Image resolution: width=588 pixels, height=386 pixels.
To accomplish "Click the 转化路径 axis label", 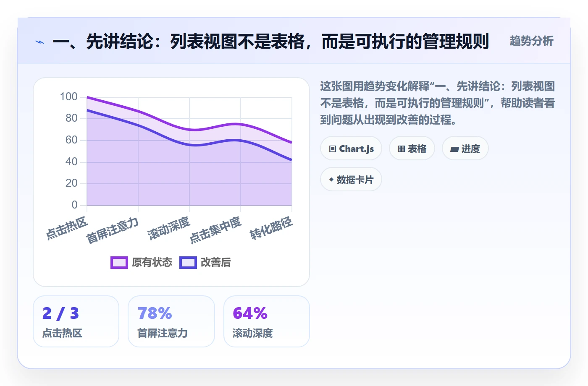I will (271, 228).
